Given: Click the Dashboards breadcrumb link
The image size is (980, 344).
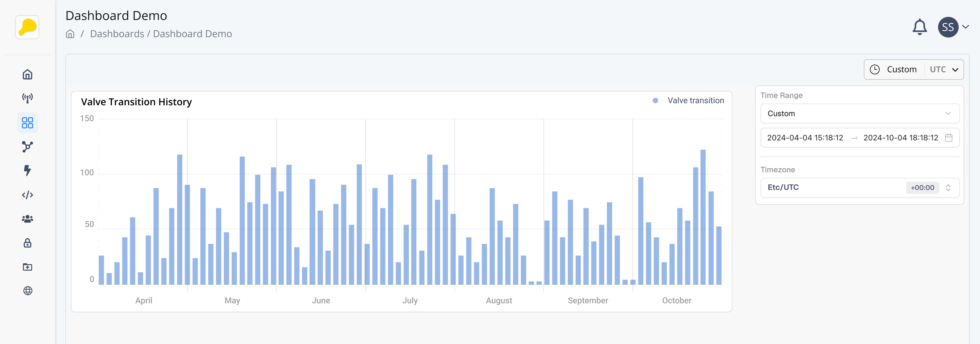Looking at the screenshot, I should tap(117, 34).
